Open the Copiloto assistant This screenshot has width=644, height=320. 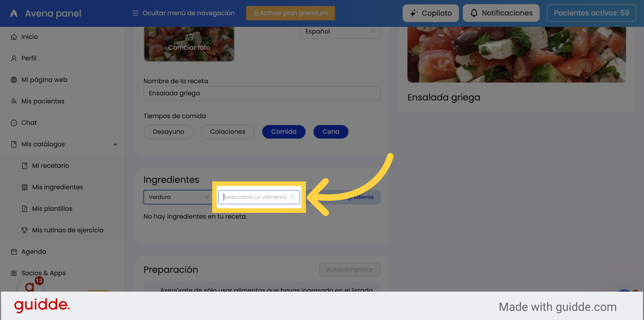click(x=430, y=13)
